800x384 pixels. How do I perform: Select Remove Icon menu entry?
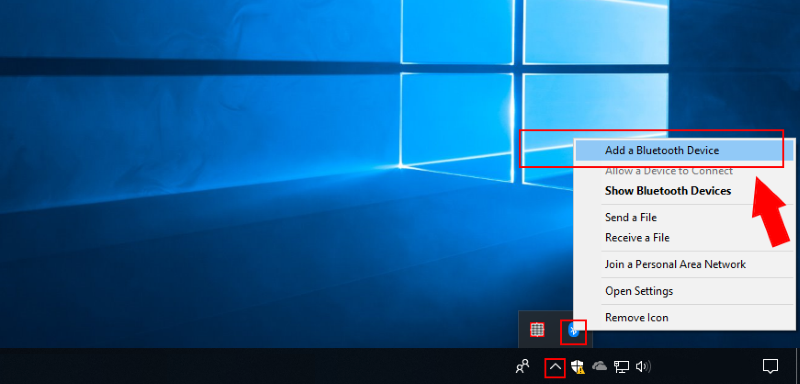[685, 318]
